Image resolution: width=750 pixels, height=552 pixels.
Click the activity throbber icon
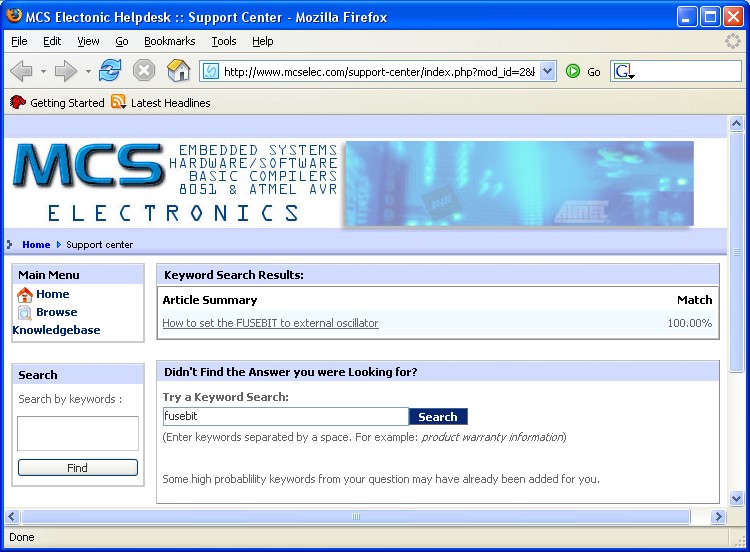click(x=733, y=41)
